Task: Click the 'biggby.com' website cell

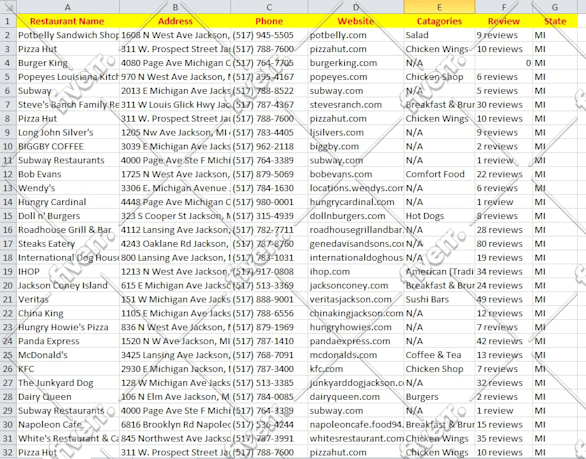Action: [356, 146]
